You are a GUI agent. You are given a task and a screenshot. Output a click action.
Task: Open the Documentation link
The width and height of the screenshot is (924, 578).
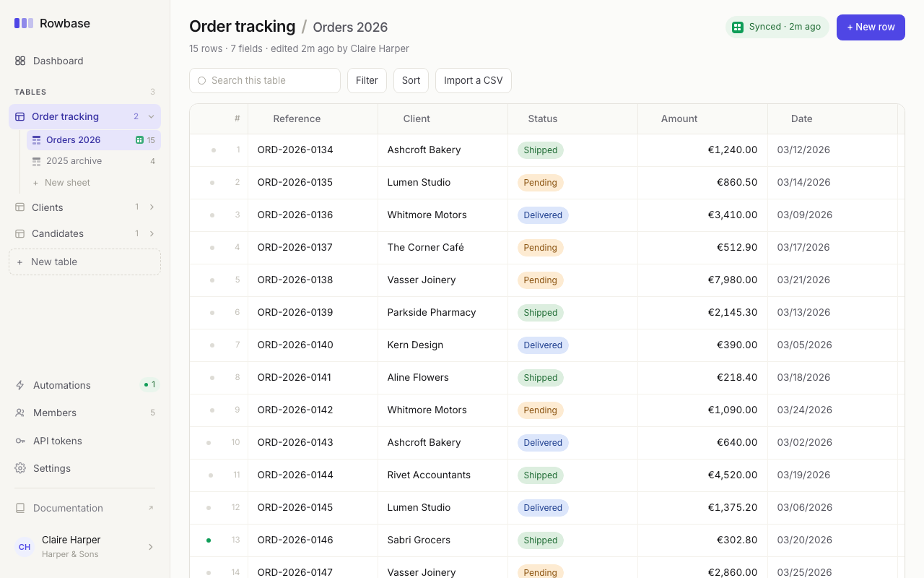(84, 508)
